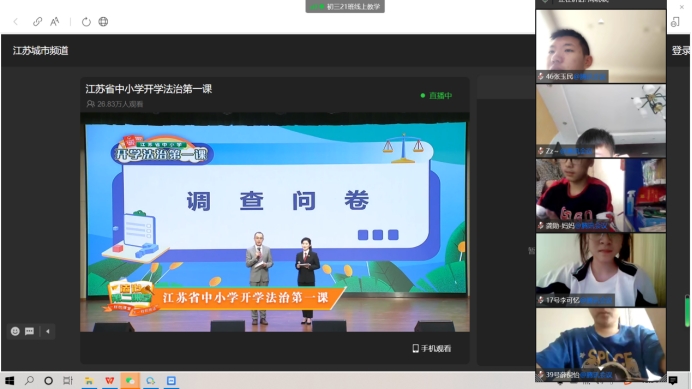Screen dimensions: 692x389
Task: Toggle the danmaku comment bubble icon
Action: pyautogui.click(x=29, y=331)
